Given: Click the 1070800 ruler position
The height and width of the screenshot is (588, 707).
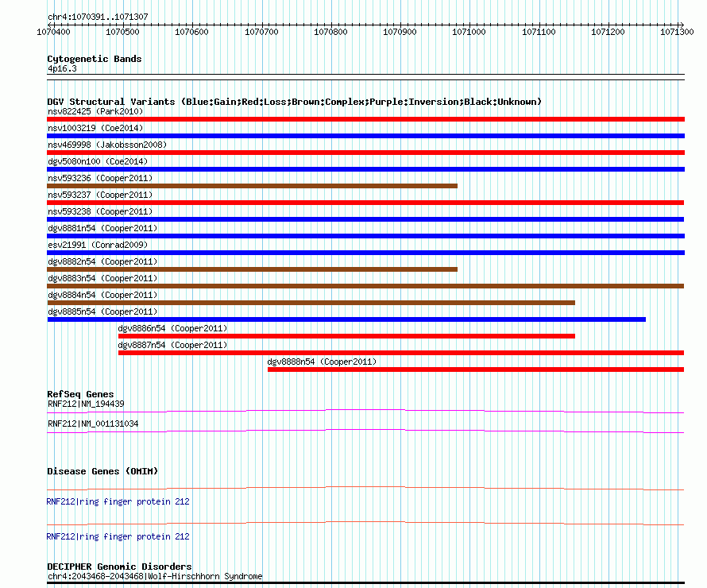Looking at the screenshot, I should (x=330, y=32).
